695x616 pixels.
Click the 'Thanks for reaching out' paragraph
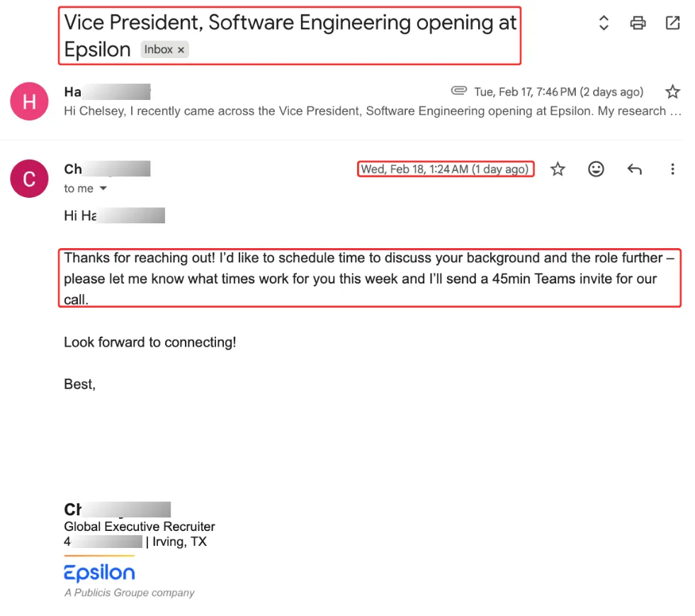pyautogui.click(x=368, y=279)
